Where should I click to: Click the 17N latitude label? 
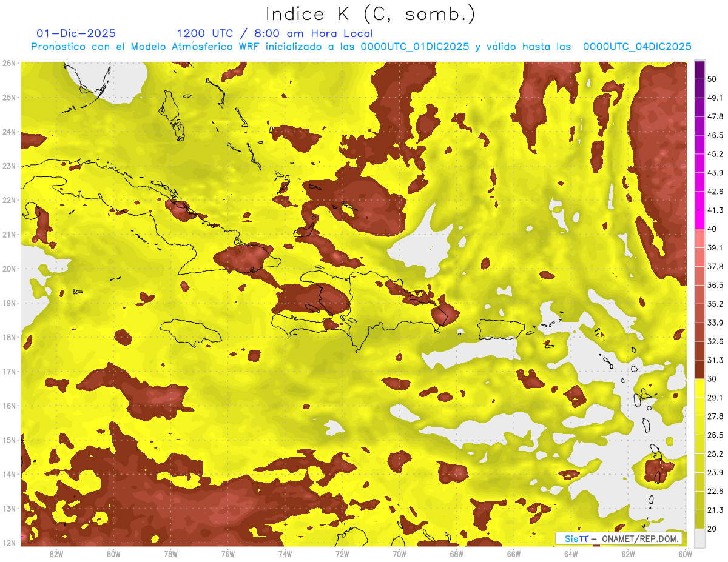click(x=9, y=371)
